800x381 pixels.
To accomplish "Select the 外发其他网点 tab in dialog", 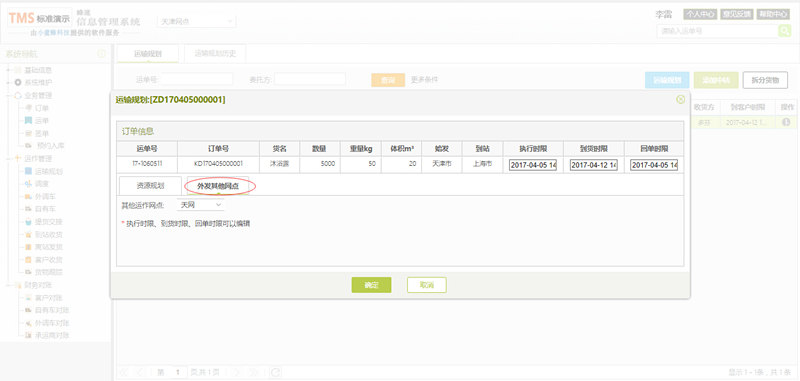I will [218, 186].
